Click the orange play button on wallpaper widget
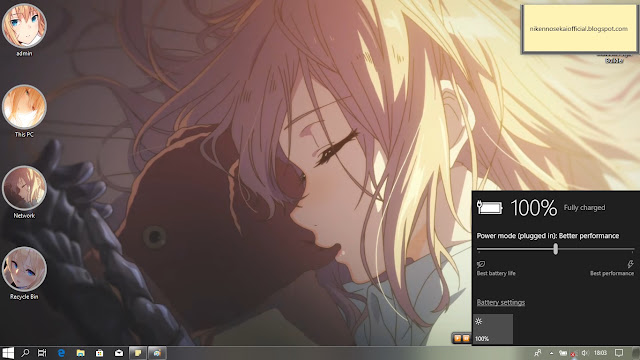 pos(458,338)
